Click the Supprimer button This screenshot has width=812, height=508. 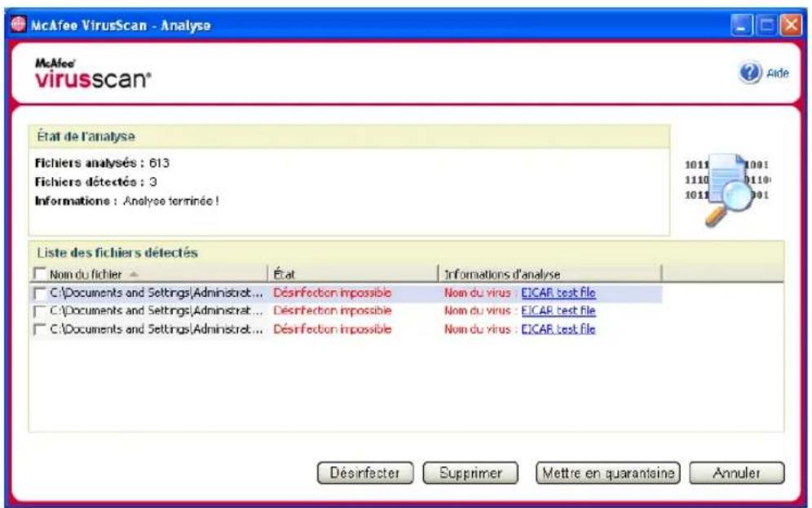(470, 473)
